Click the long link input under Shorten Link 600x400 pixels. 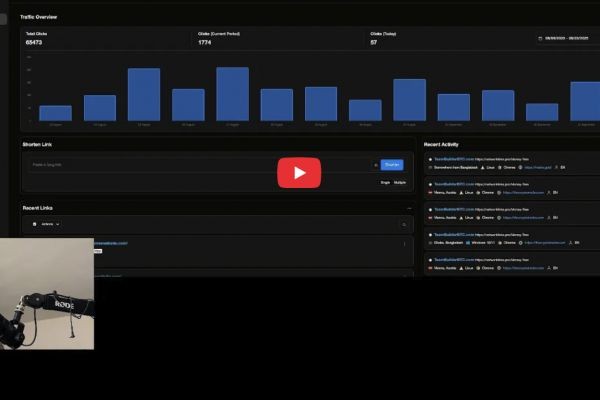click(199, 165)
